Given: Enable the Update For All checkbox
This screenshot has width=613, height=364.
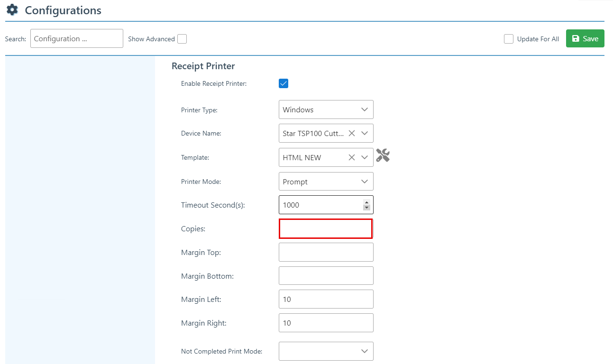Looking at the screenshot, I should [509, 39].
